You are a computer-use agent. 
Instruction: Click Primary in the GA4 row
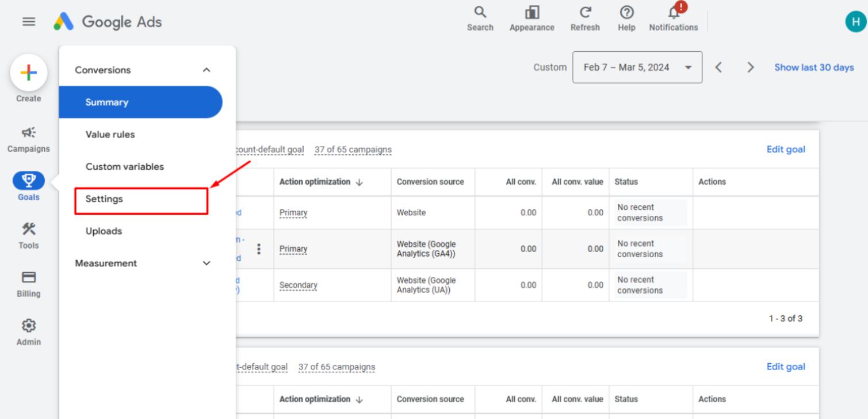tap(293, 249)
